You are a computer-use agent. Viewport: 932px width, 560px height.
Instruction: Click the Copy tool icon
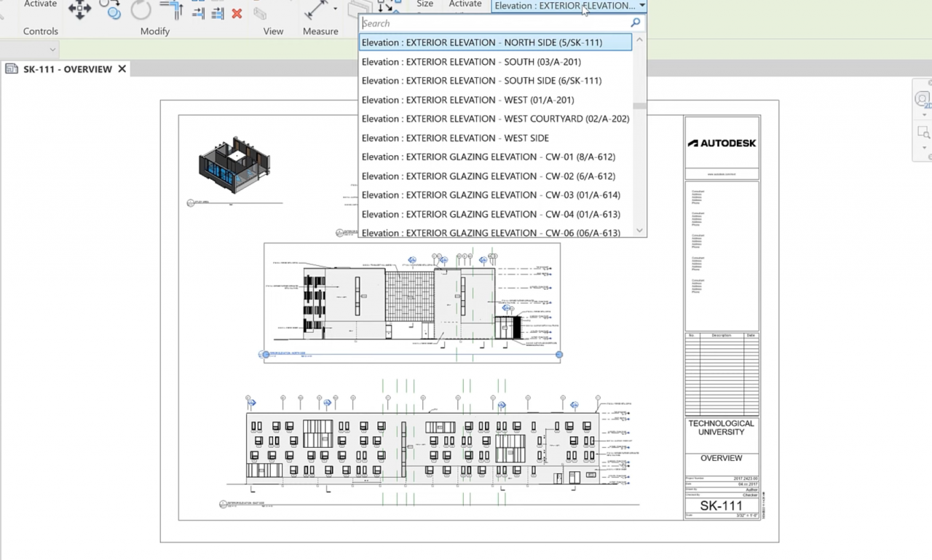point(110,9)
